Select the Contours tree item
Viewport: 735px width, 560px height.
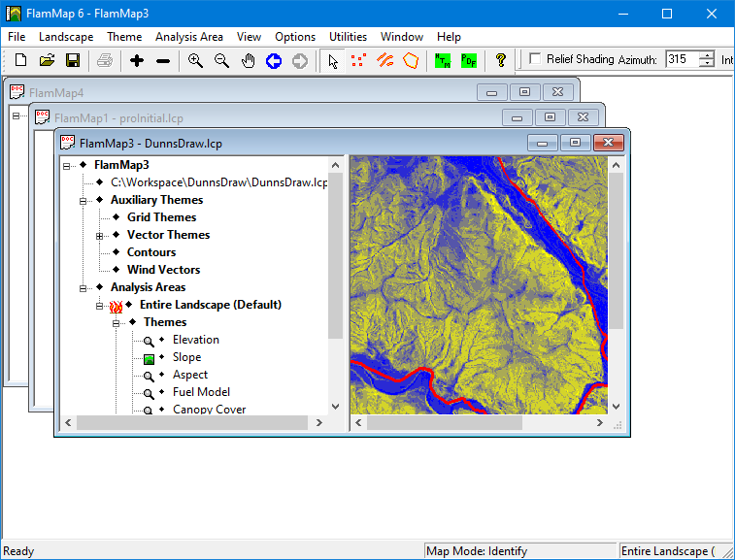point(151,252)
